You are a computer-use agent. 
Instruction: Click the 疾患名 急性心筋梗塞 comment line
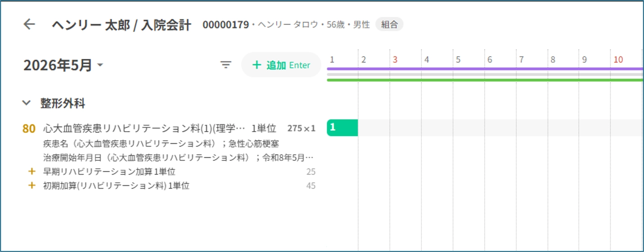pos(161,143)
